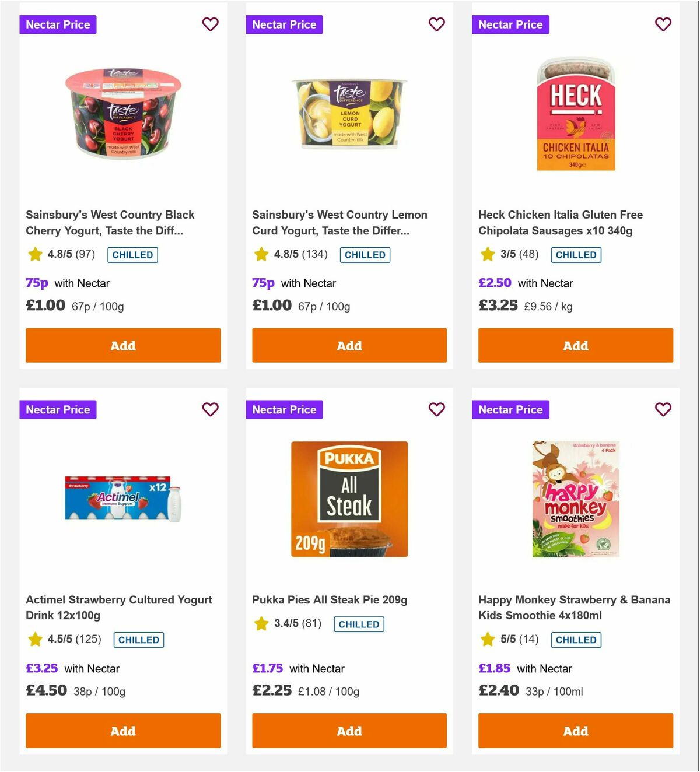Screen dimensions: 700x772
Task: Click the 75p Nectar price on Black Cherry Yogurt
Action: coord(36,283)
